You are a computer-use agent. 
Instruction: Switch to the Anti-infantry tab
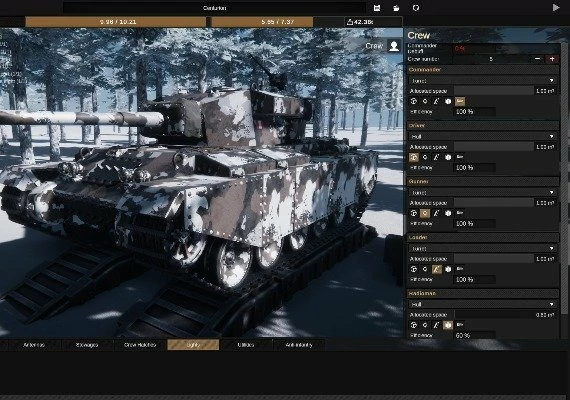[299, 345]
